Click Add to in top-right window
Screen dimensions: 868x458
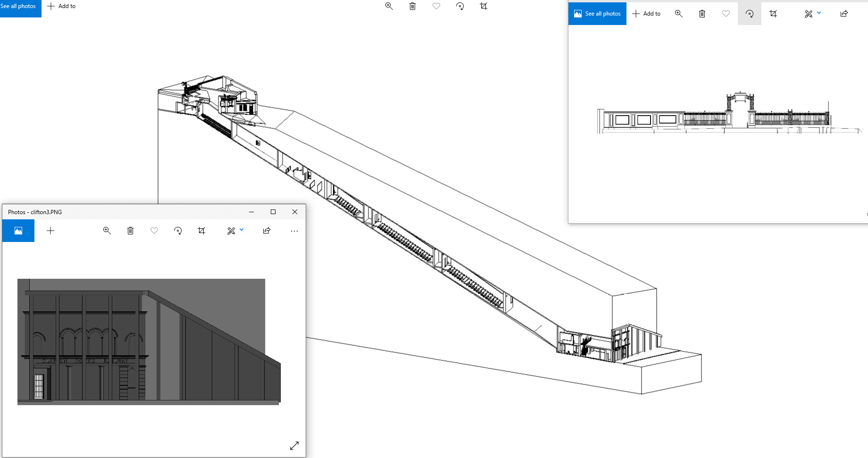(x=646, y=14)
